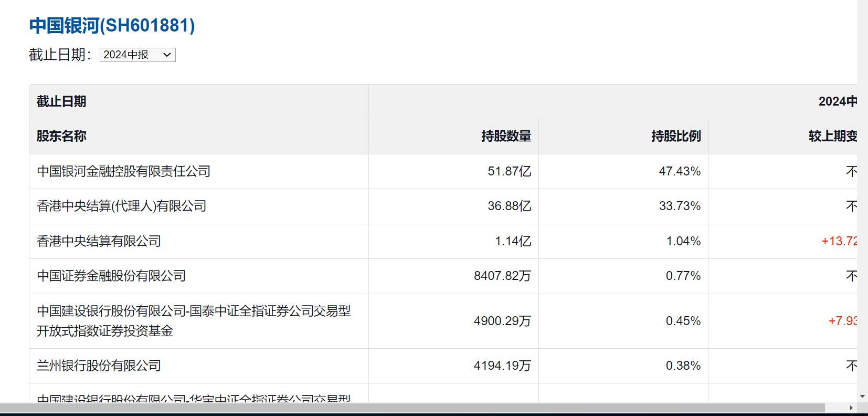Click the vertical scrollbar down arrow

pos(862,397)
